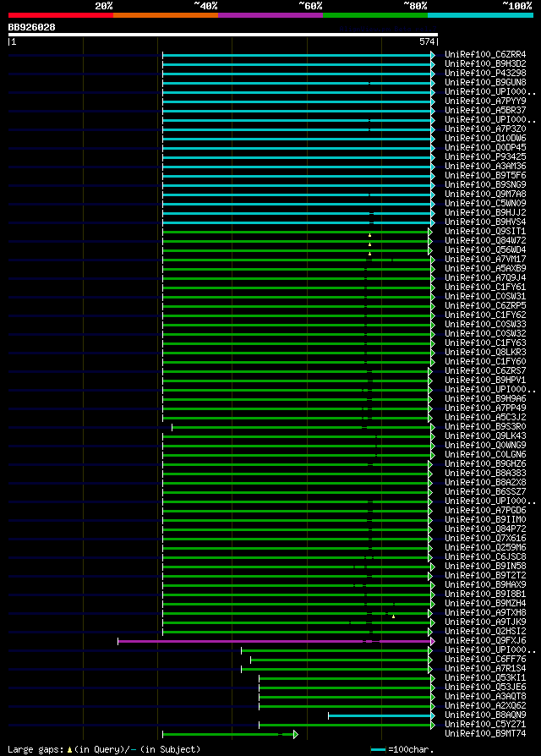541x756 pixels.
Task: Select the UniRef100_A7R1S4 label
Action: point(485,669)
